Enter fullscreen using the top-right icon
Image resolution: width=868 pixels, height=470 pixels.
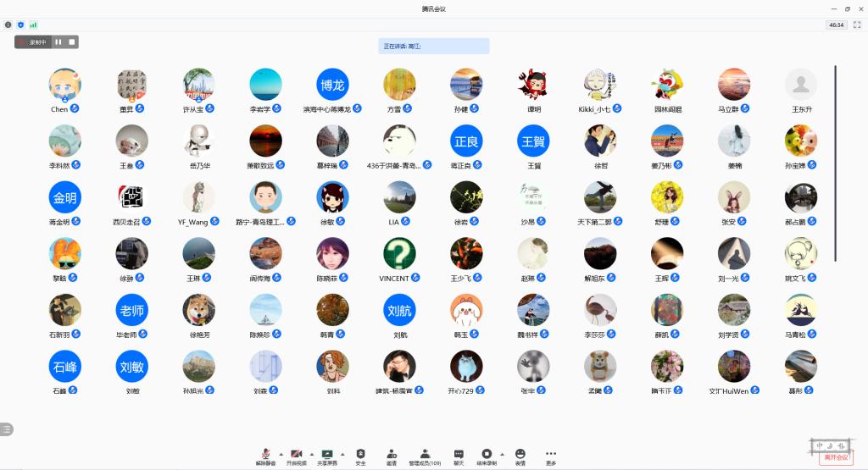point(856,25)
